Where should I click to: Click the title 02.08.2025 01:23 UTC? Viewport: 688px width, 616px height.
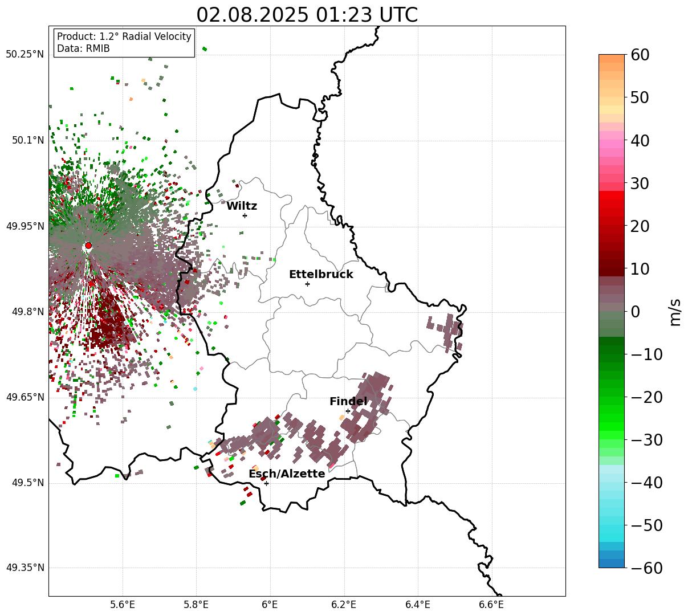(307, 15)
